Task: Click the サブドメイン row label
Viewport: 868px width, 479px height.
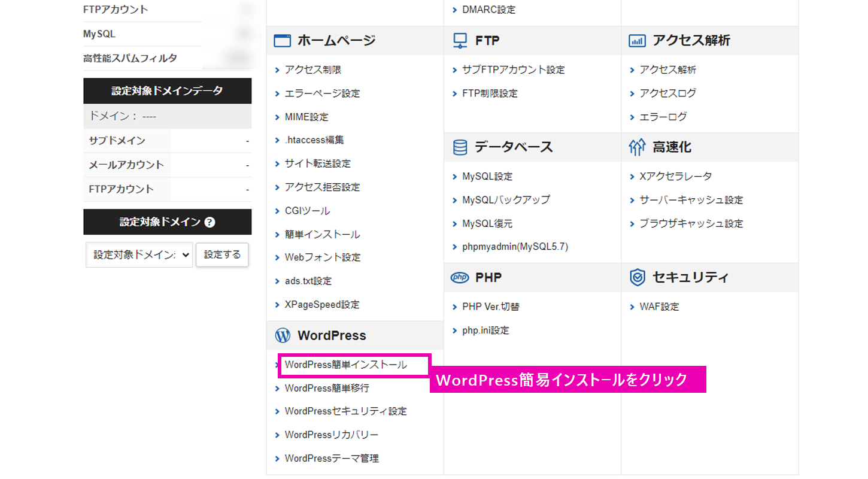Action: pyautogui.click(x=117, y=141)
